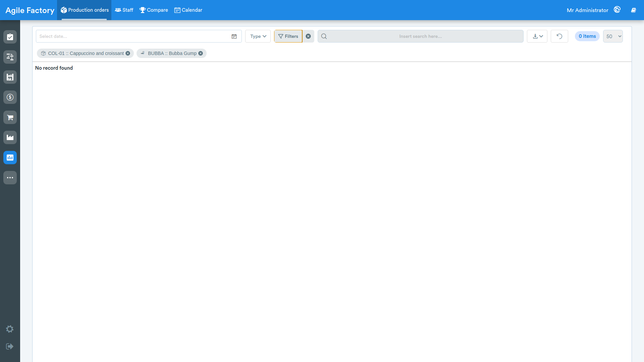Switch to the Staff tab
The height and width of the screenshot is (362, 644).
pos(124,10)
